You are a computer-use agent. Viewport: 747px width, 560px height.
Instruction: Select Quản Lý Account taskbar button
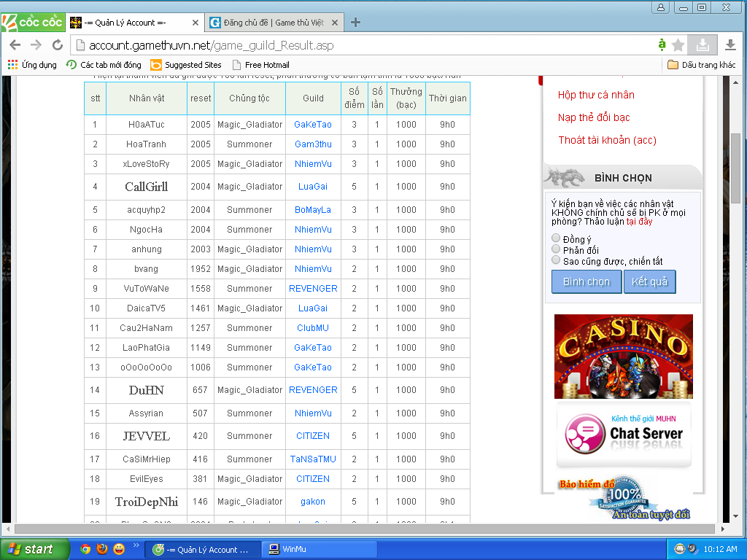[x=203, y=550]
